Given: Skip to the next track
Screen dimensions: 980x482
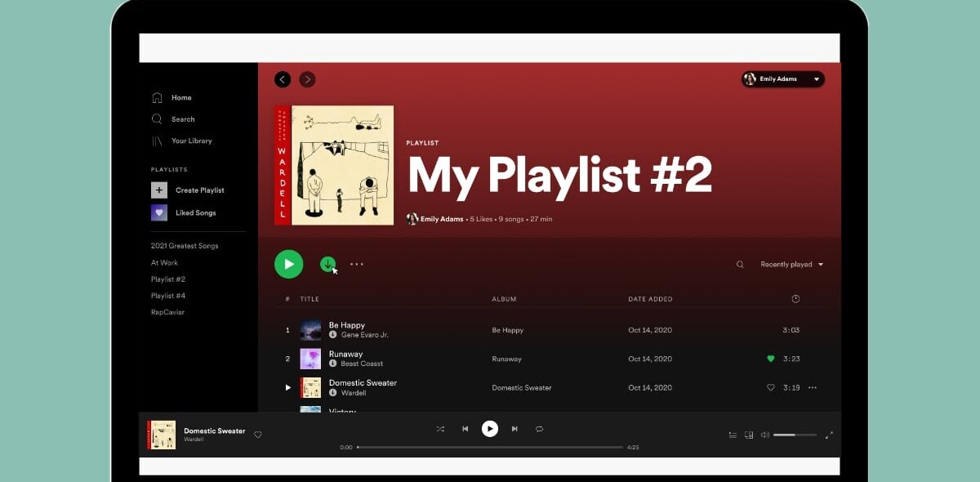Looking at the screenshot, I should pyautogui.click(x=514, y=429).
